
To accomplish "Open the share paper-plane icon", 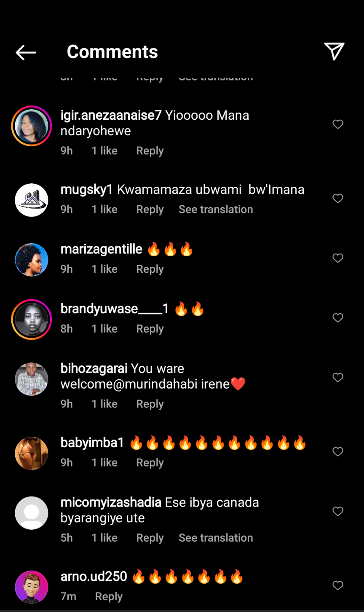I will (334, 51).
